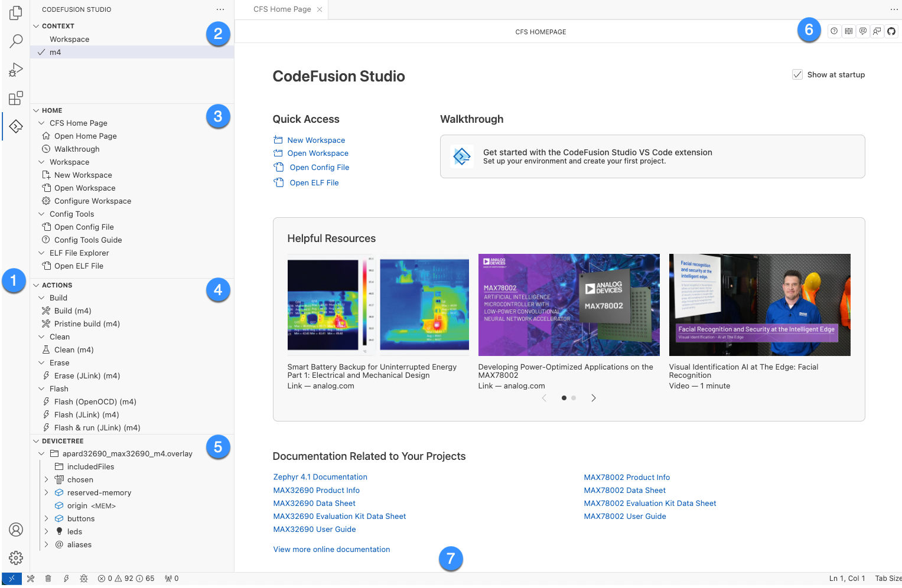This screenshot has height=588, width=902.
Task: Open the GitHub icon in homepage header
Action: coord(891,31)
